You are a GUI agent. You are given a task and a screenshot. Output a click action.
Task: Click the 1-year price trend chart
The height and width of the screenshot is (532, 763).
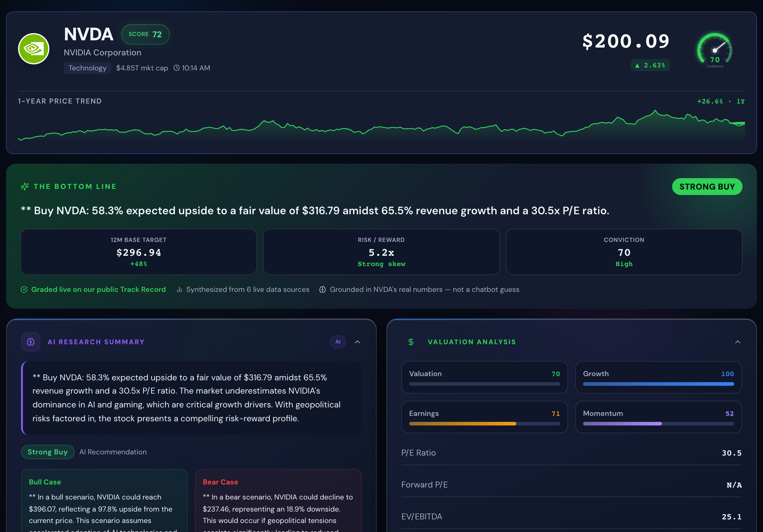point(381,125)
